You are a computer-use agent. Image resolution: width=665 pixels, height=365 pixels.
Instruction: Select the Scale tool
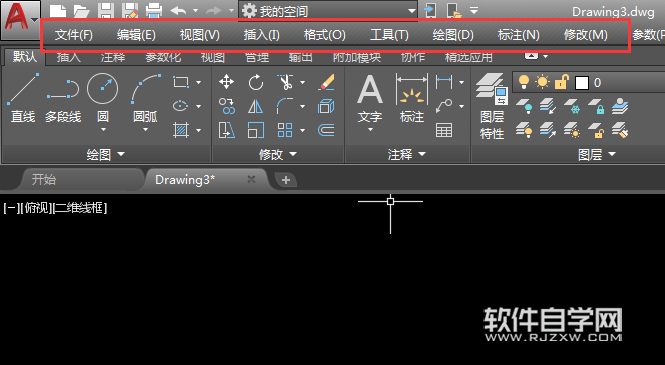click(x=256, y=130)
